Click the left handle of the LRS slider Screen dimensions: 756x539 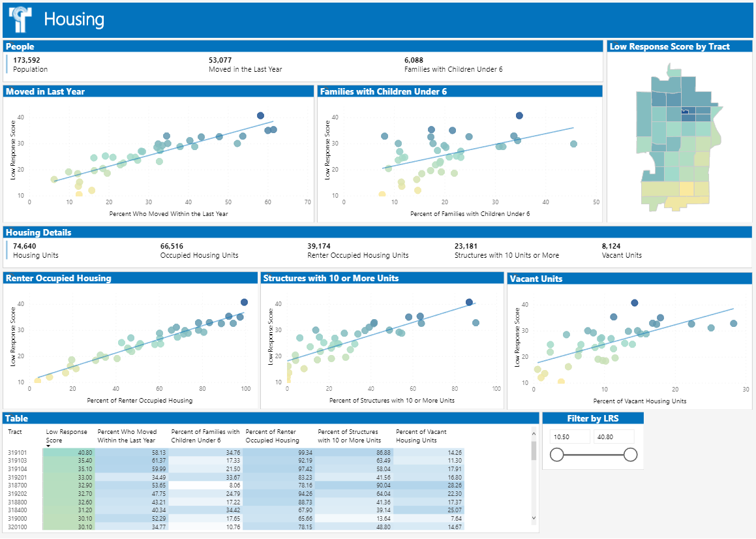pyautogui.click(x=557, y=455)
